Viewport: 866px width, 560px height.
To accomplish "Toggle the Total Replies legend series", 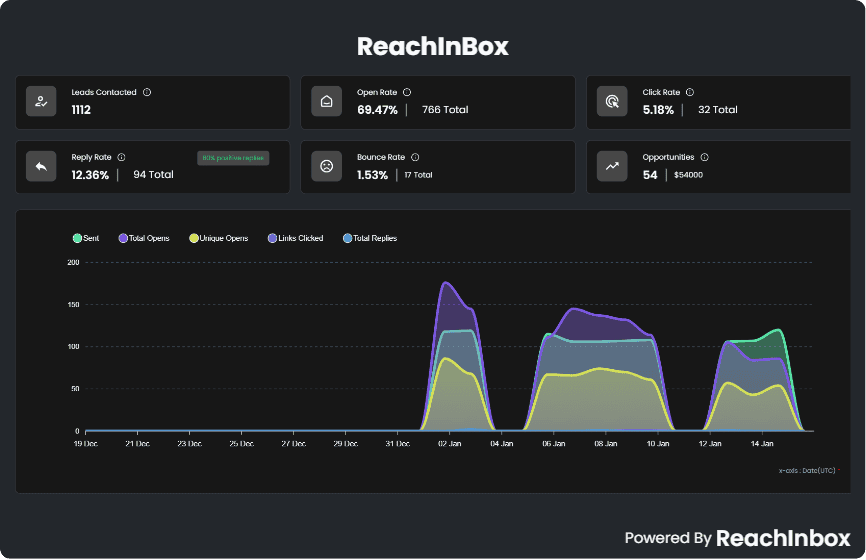I will click(x=370, y=238).
